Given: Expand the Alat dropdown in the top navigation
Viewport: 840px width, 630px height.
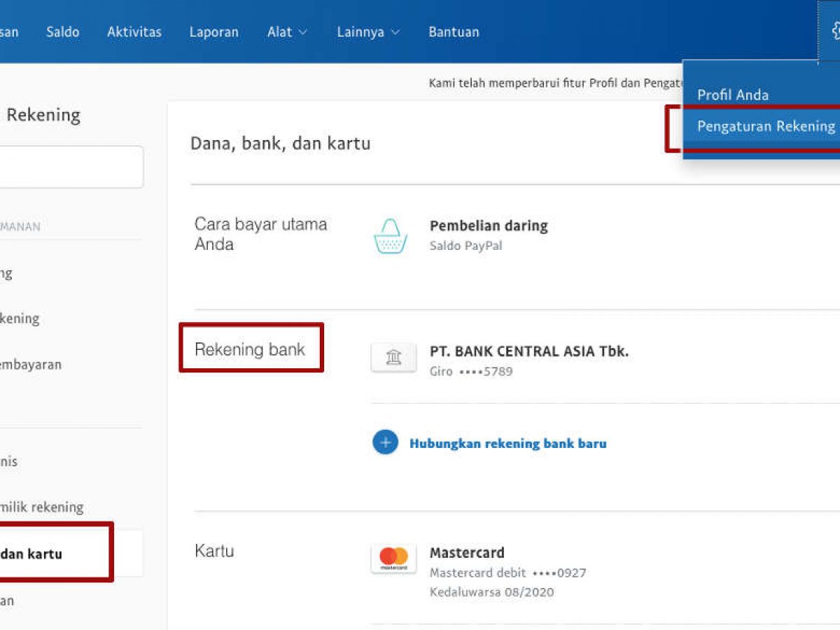Looking at the screenshot, I should (x=287, y=31).
